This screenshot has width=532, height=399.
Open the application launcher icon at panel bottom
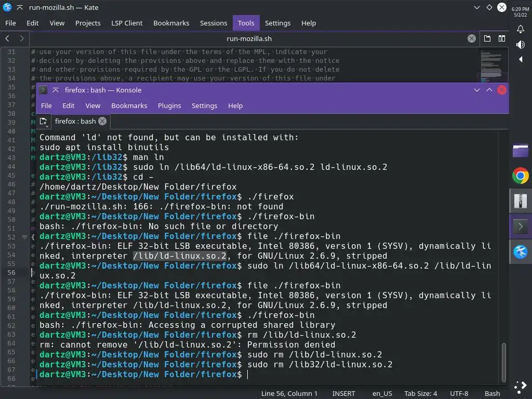point(521,387)
